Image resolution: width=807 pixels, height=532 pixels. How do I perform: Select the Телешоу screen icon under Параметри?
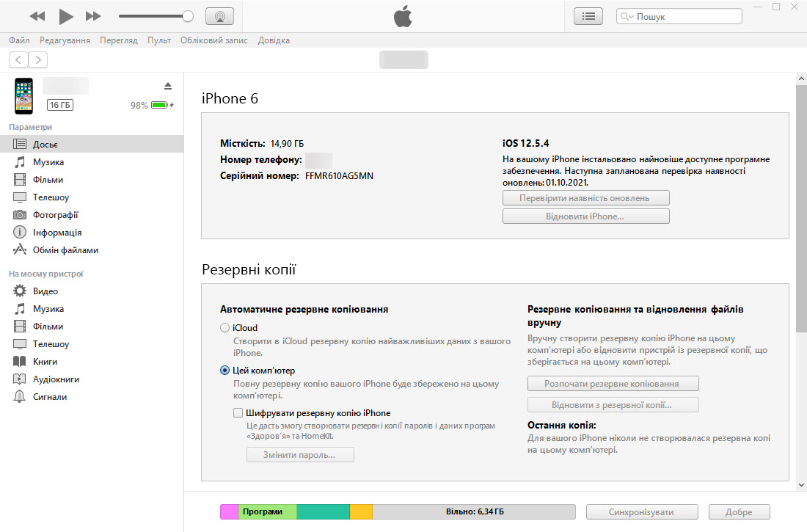(x=20, y=197)
